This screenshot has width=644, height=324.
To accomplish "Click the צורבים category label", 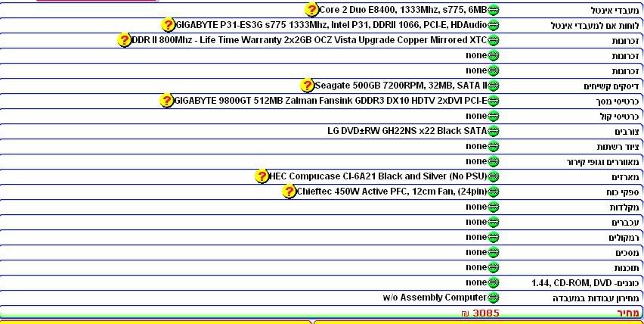I will tap(627, 132).
